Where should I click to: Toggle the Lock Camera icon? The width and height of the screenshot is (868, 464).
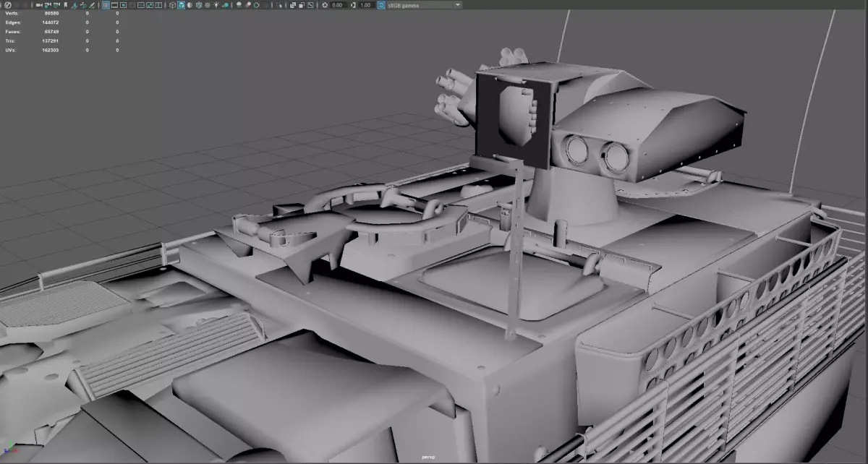(48, 4)
